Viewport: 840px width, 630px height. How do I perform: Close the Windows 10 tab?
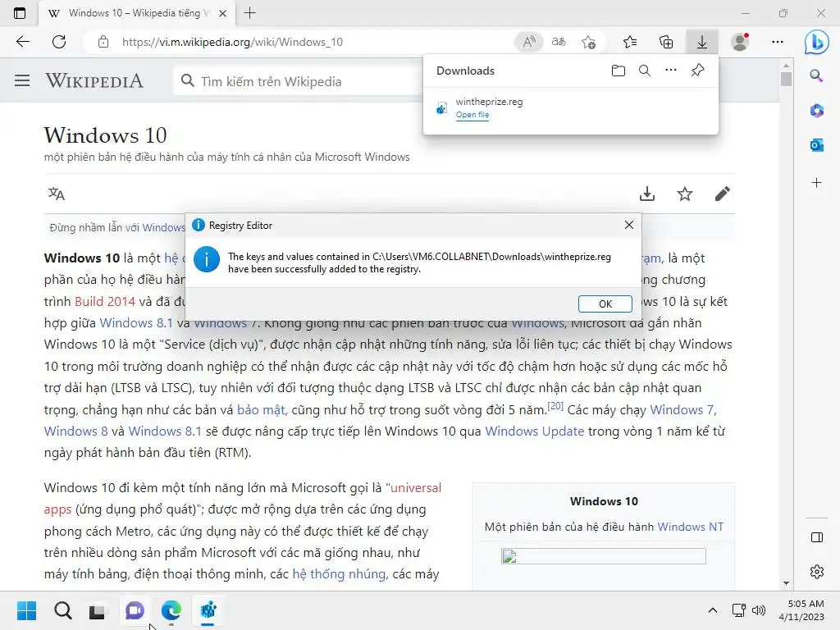(x=223, y=13)
